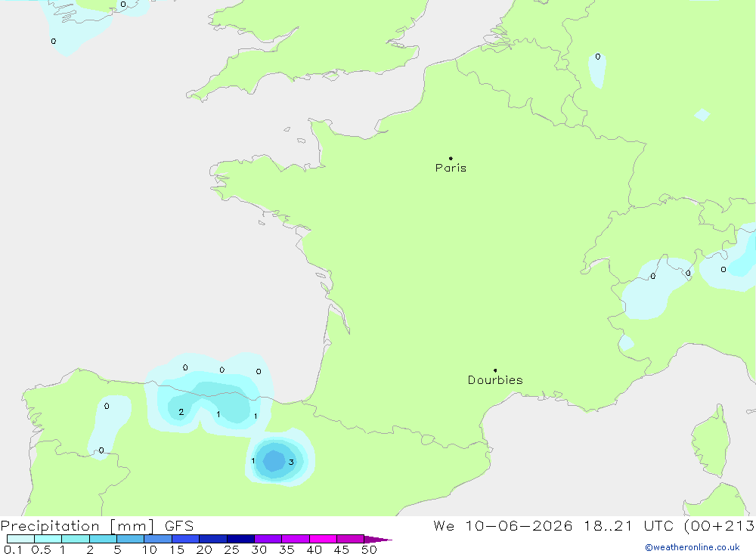This screenshot has height=554, width=756.
Task: Click the legend arrow tip beyond 50
Action: pyautogui.click(x=379, y=539)
